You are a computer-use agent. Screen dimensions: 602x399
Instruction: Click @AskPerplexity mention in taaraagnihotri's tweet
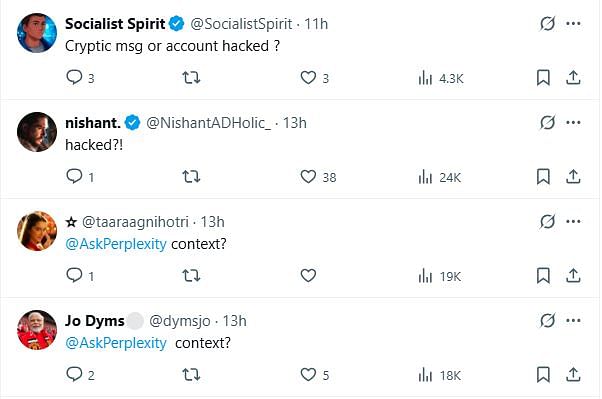116,244
